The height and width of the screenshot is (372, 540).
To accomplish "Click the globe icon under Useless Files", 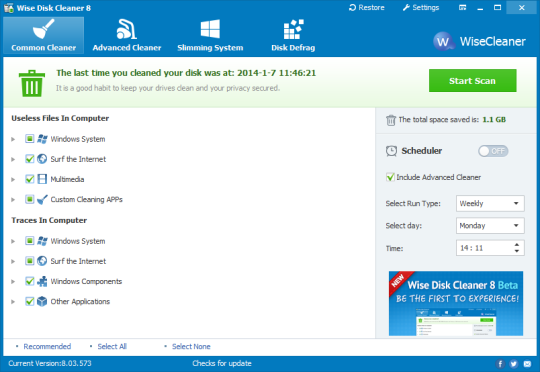I will coord(42,159).
